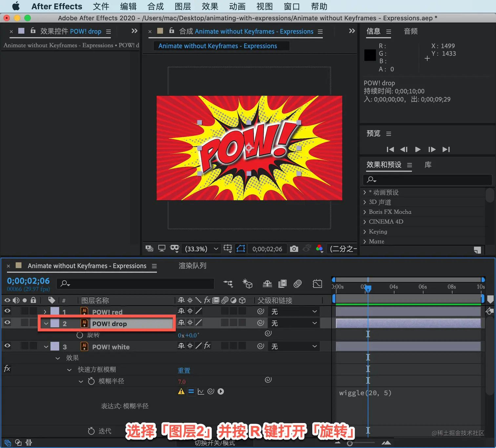This screenshot has width=496, height=448.
Task: Enable frame blending for the composition
Action: pyautogui.click(x=282, y=284)
